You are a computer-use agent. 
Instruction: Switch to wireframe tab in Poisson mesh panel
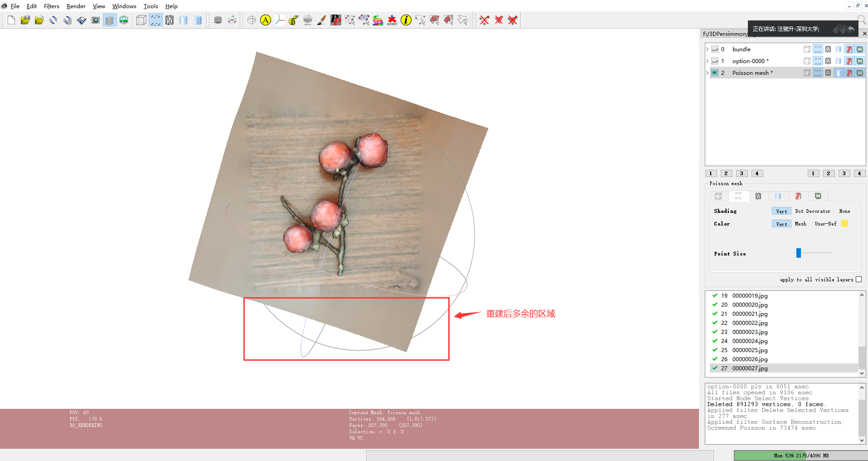pos(758,196)
